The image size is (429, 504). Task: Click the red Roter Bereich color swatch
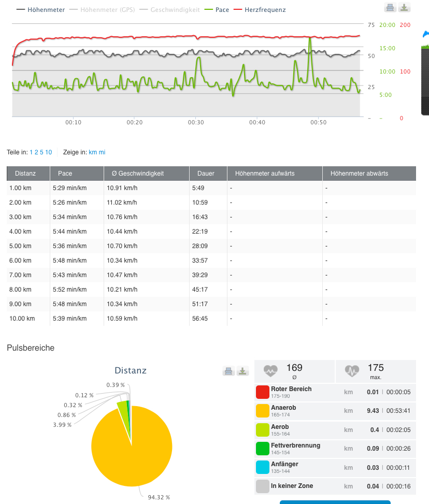(262, 392)
